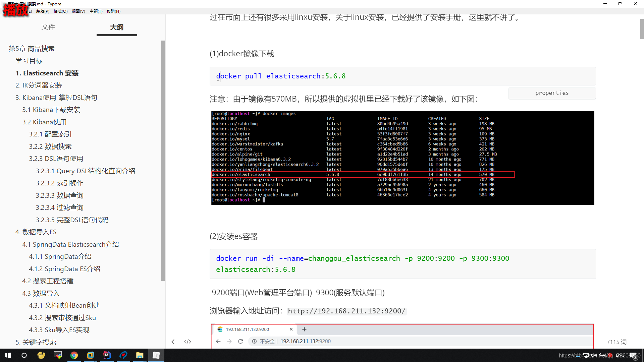Viewport: 644px width, 362px height.
Task: Select 4.3.2 搜索审核通过Sku outline item
Action: pos(62,318)
